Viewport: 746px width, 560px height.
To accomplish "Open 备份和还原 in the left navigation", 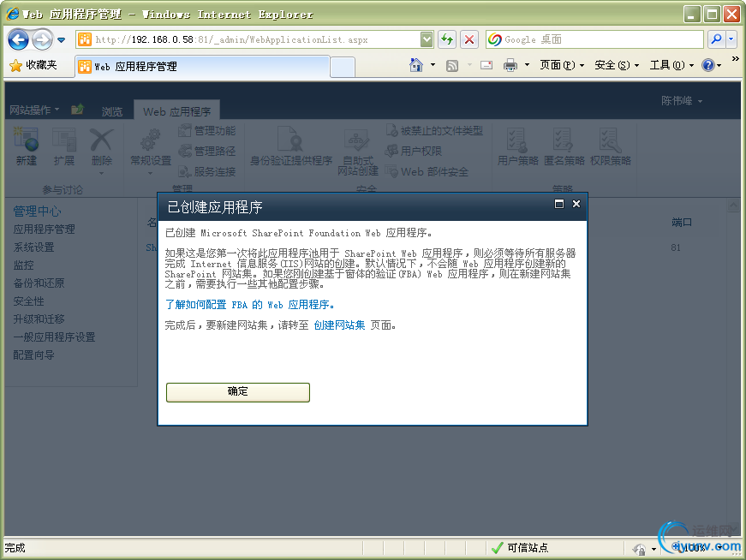I will coord(39,283).
